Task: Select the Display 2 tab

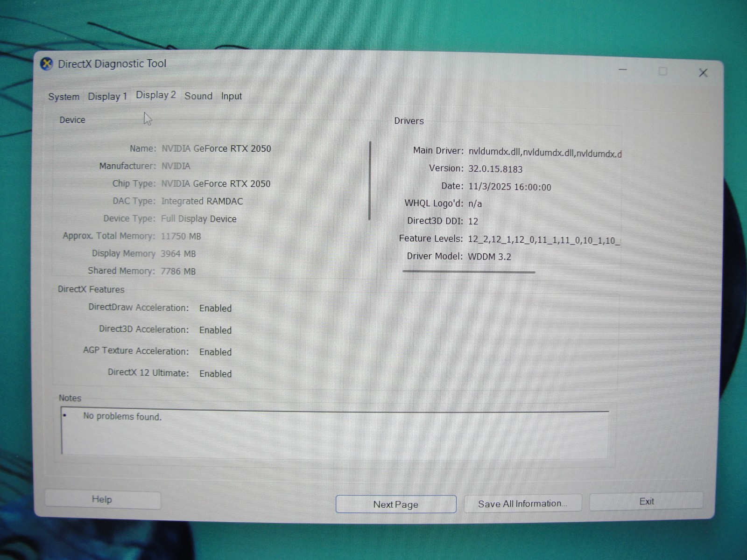Action: click(156, 95)
